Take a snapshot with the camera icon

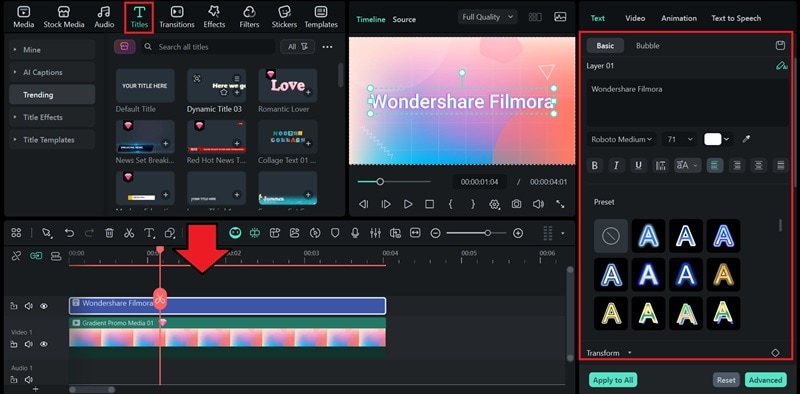click(x=516, y=204)
